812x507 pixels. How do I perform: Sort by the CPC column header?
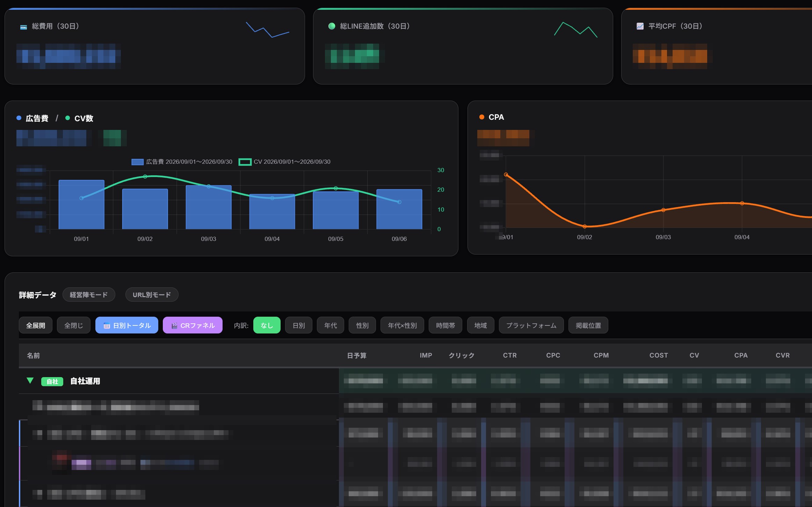[553, 355]
